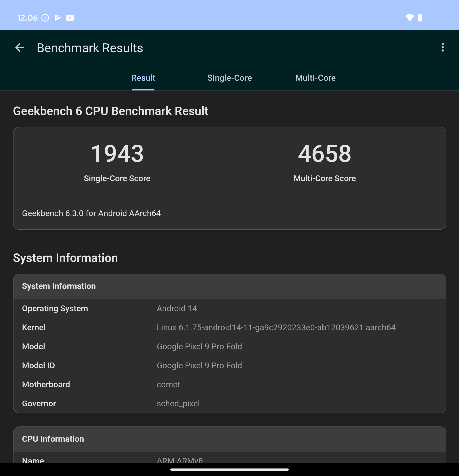Tap the back arrow icon
459x476 pixels.
20,48
